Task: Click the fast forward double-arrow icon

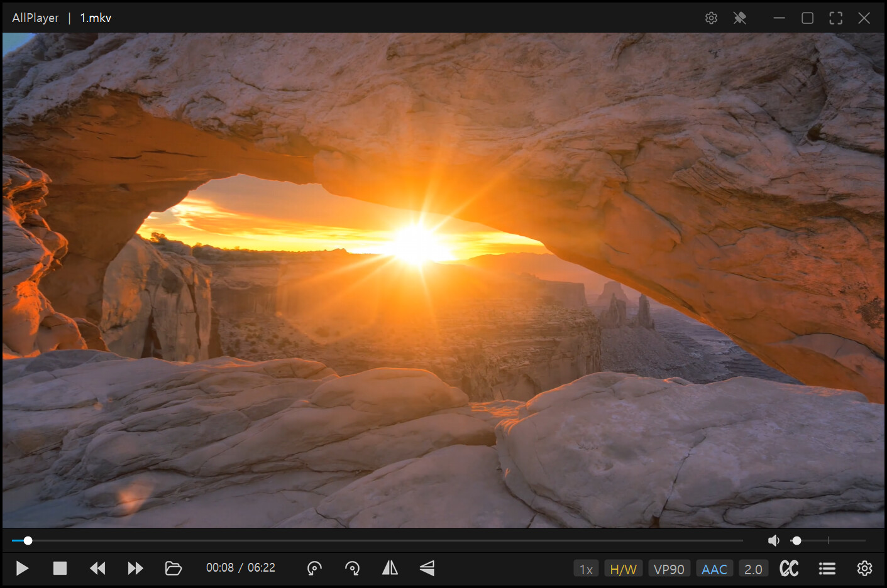Action: click(135, 569)
